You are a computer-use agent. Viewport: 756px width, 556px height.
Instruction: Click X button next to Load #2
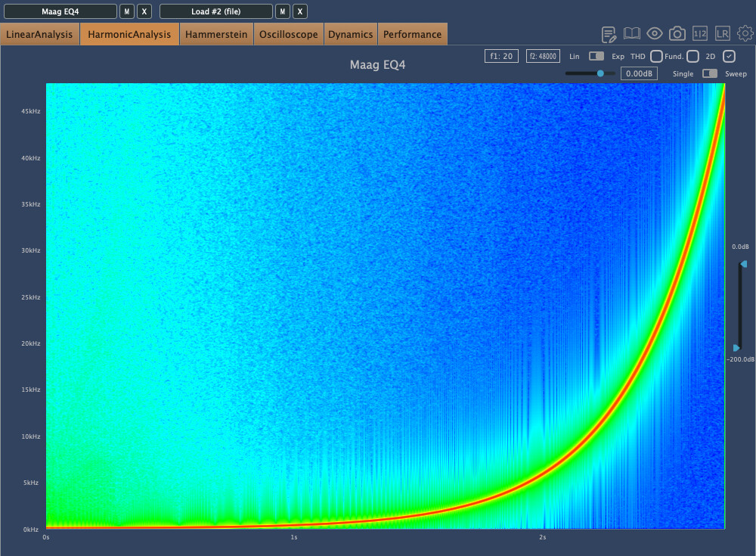pos(300,11)
